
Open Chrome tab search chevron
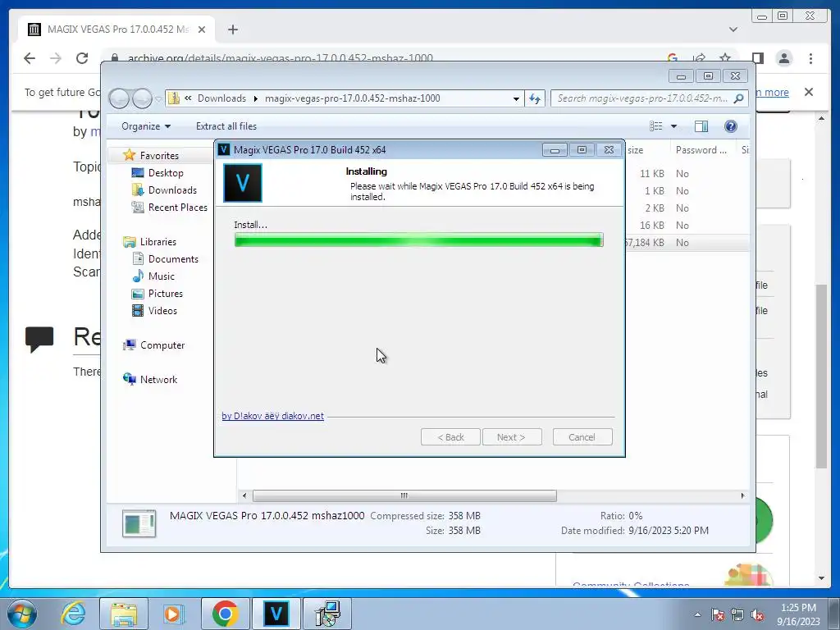[x=733, y=30]
